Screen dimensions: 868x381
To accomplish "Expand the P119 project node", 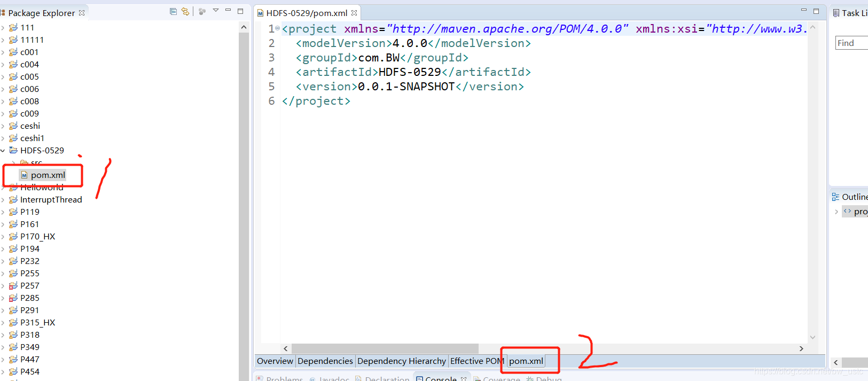I will click(3, 212).
